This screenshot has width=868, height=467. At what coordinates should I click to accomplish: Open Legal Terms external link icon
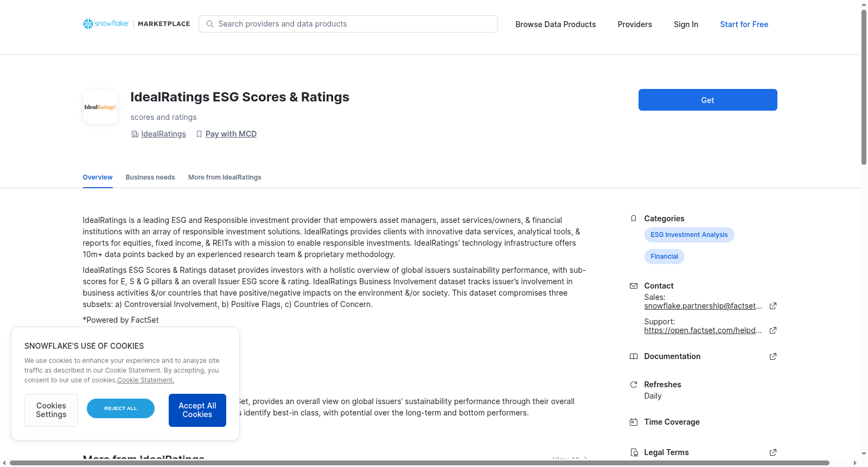(773, 452)
